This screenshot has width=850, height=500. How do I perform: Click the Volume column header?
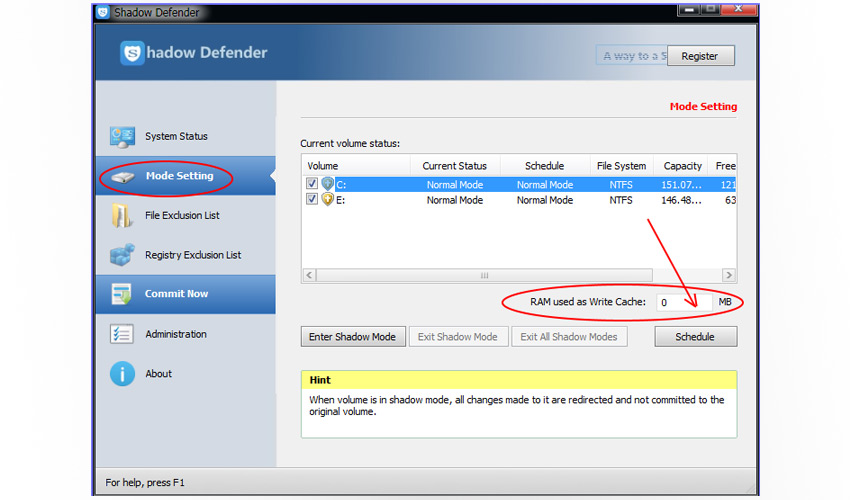pos(356,166)
